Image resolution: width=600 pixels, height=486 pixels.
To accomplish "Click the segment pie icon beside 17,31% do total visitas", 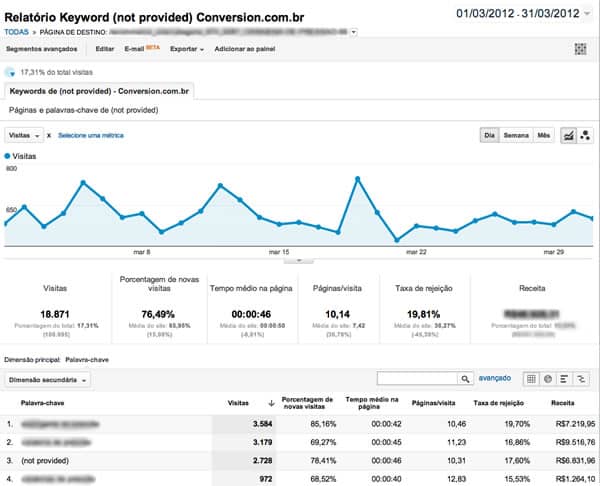I will [10, 72].
